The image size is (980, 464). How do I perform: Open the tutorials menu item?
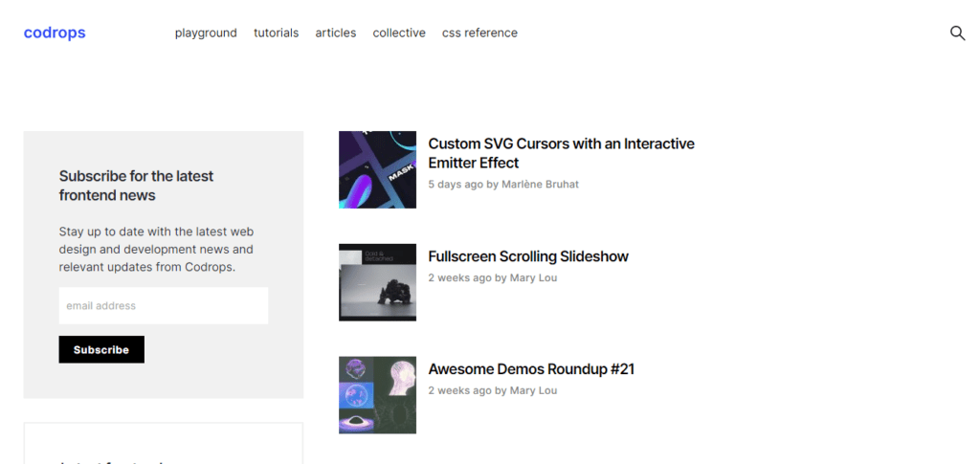point(277,33)
